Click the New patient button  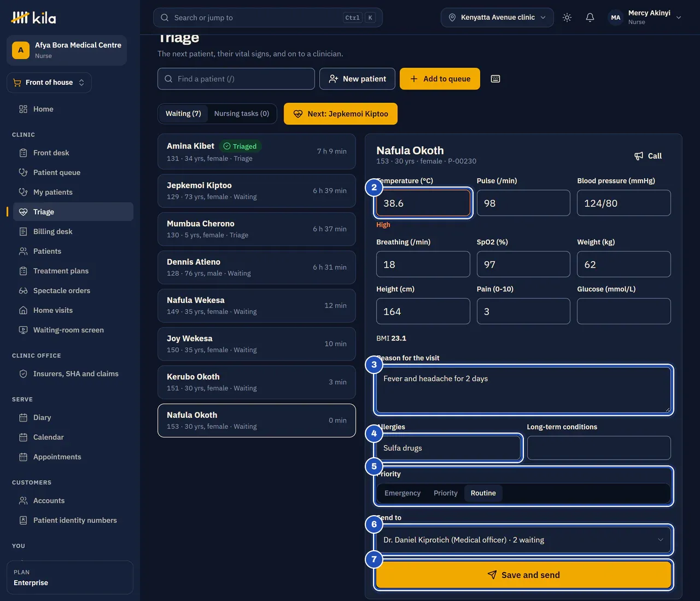point(357,79)
